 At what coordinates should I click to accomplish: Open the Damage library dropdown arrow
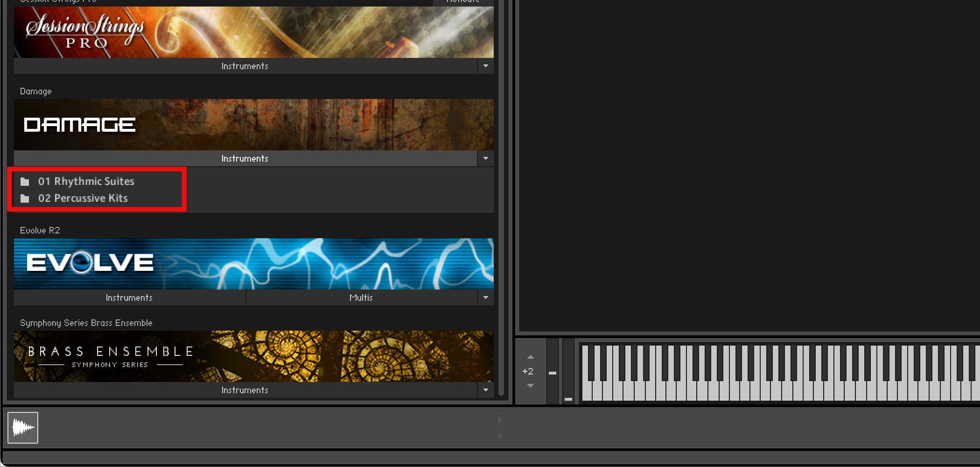point(486,158)
